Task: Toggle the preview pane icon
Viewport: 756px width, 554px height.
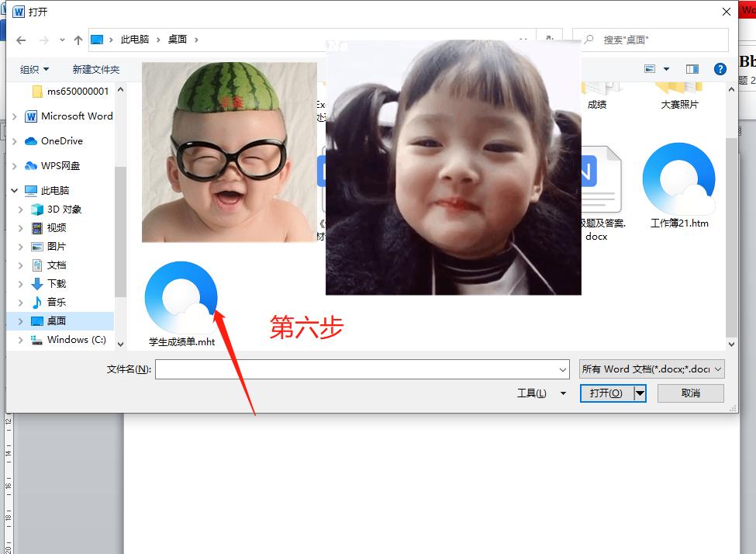Action: [x=691, y=68]
